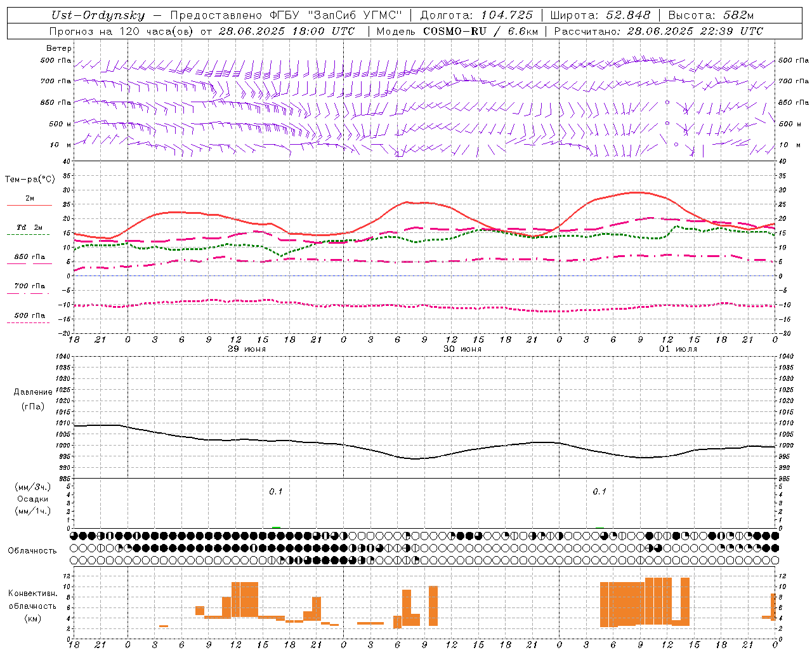
Task: Click the 30 июня date label
Action: [462, 349]
